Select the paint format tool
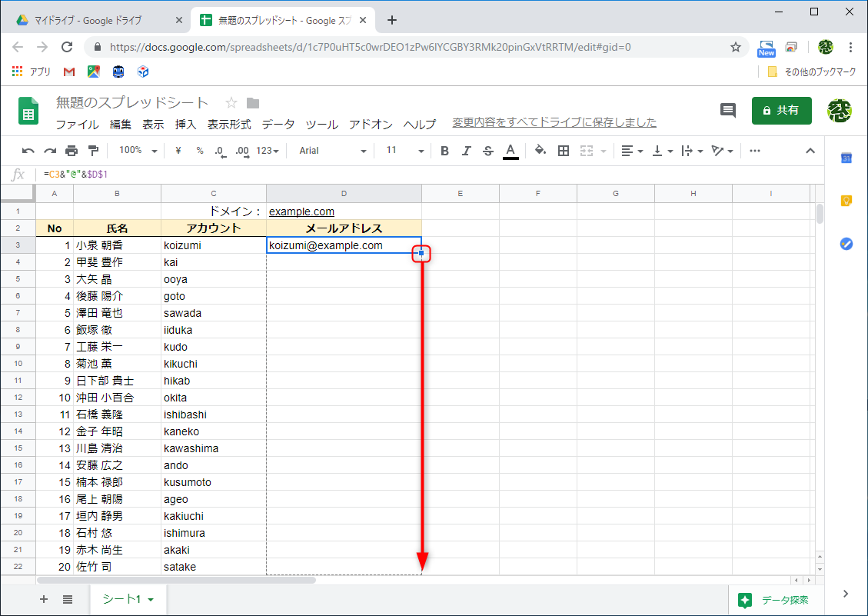 pos(91,151)
